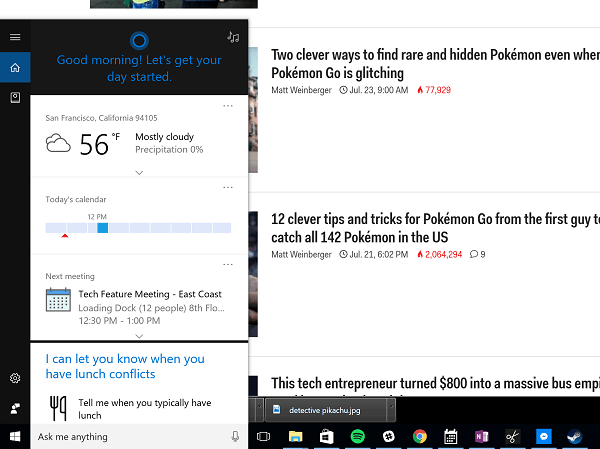Click the Jul. 21, 6:02 PM timestamp
Viewport: 600px width, 449px height.
(x=374, y=254)
